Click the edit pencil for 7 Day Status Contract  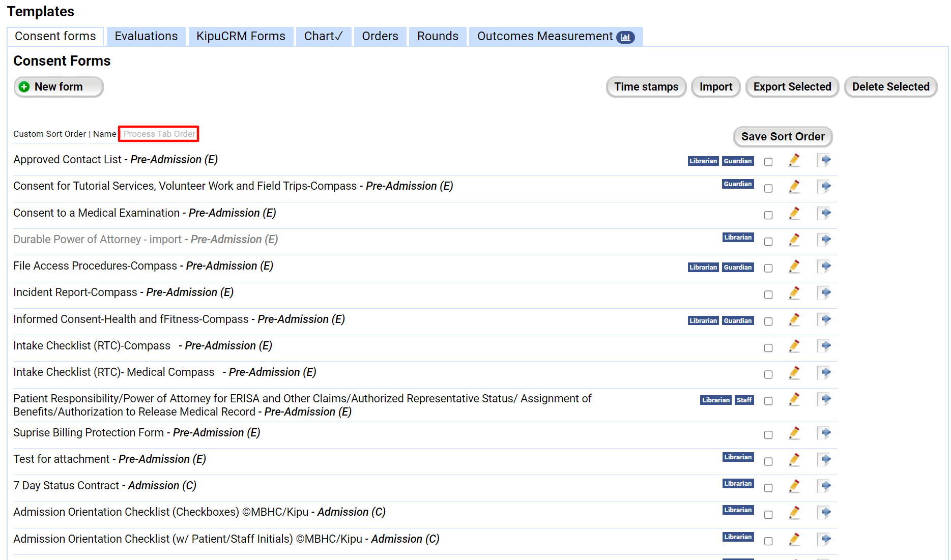[794, 486]
